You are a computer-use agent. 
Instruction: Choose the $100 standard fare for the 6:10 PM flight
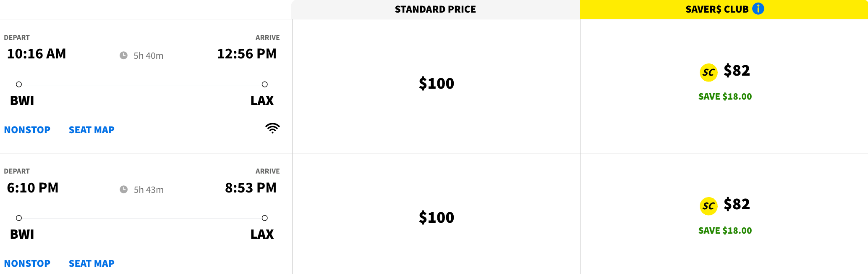(x=436, y=218)
